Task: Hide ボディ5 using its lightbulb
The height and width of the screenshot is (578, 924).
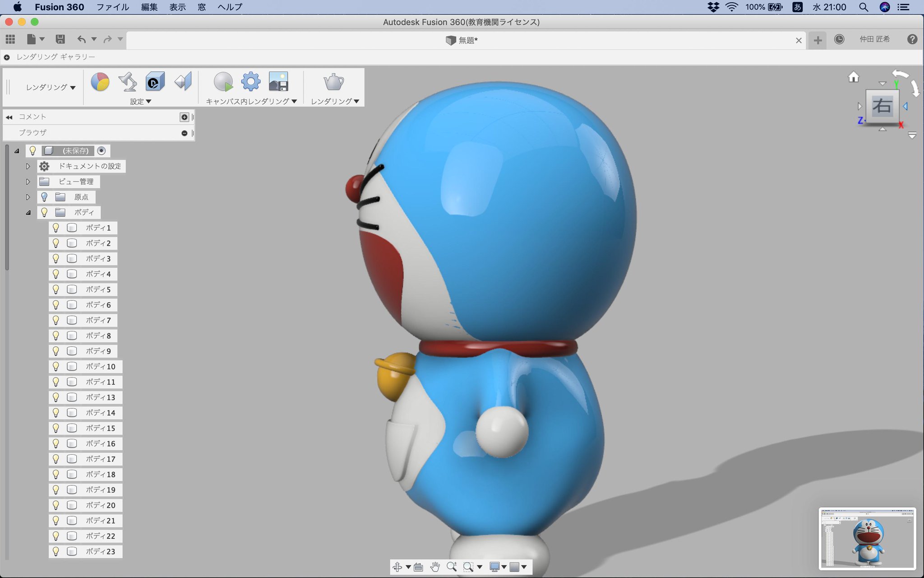Action: click(56, 289)
